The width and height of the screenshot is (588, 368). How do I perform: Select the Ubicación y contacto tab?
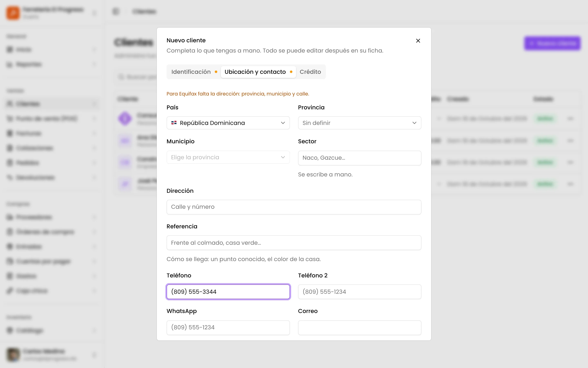pyautogui.click(x=258, y=72)
